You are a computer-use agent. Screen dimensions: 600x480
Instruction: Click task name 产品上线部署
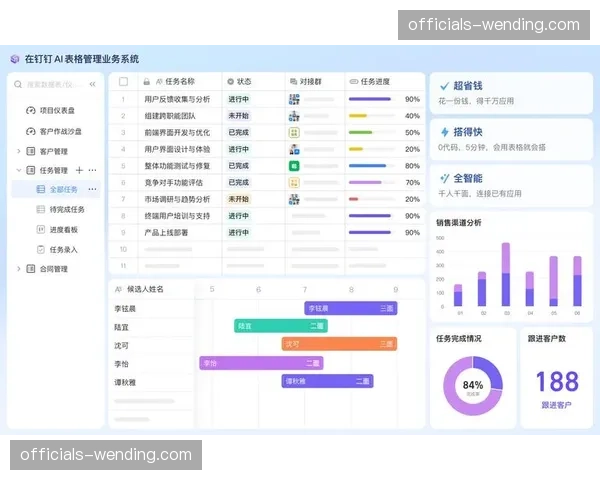pos(166,233)
